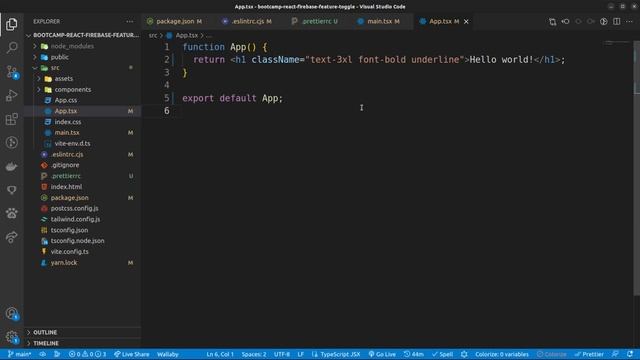
Task: Click UTF-8 encoding selector
Action: point(282,354)
